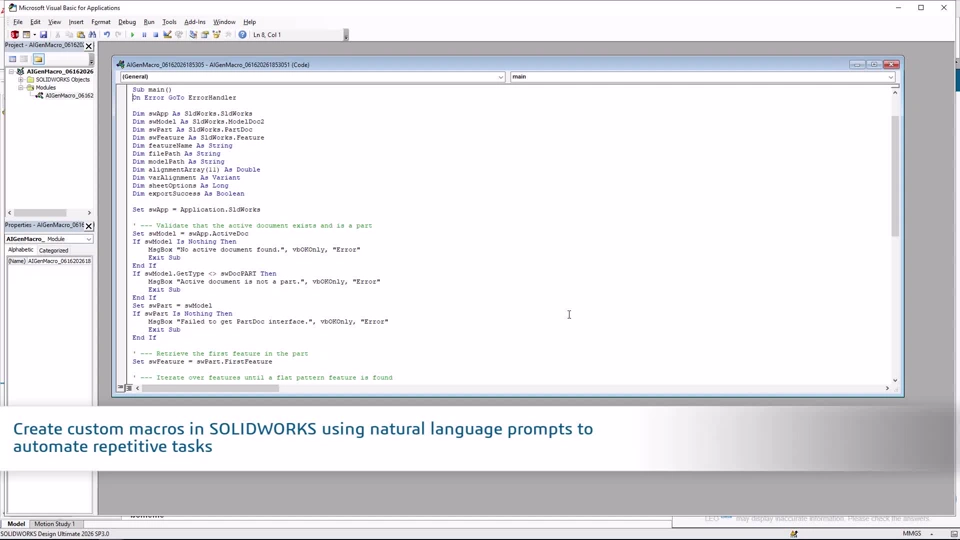Open the Tools menu
The image size is (960, 540).
[169, 22]
